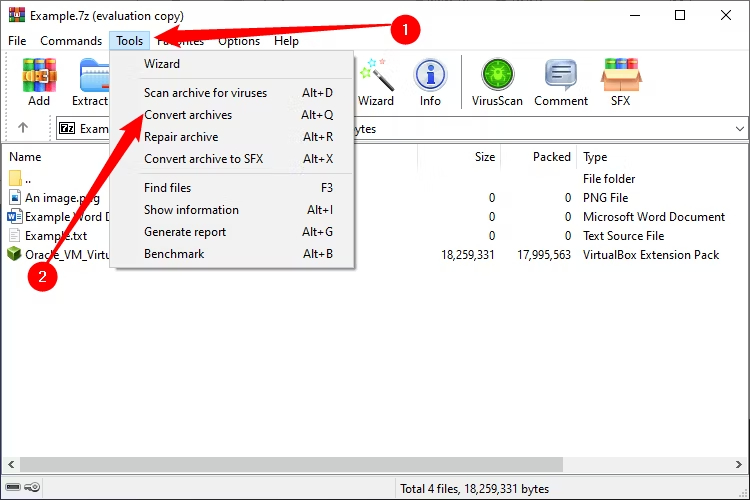The image size is (750, 500).
Task: Click the scrollbar right arrow
Action: (x=739, y=464)
